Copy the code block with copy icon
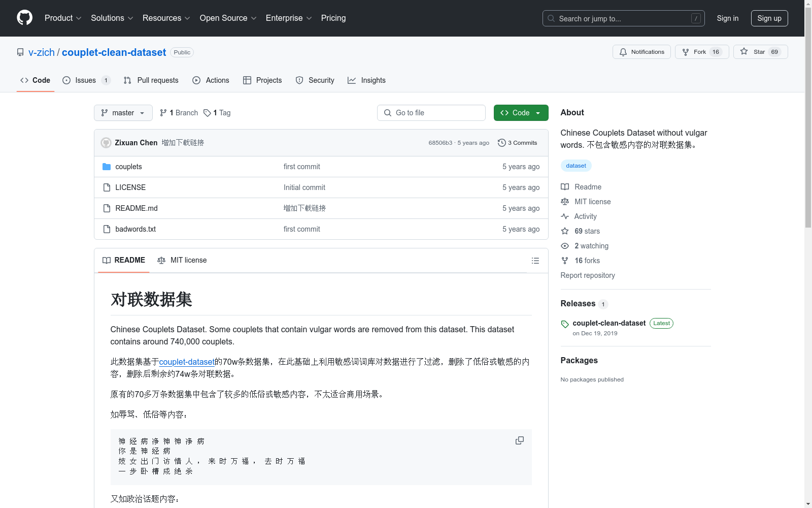 click(520, 440)
